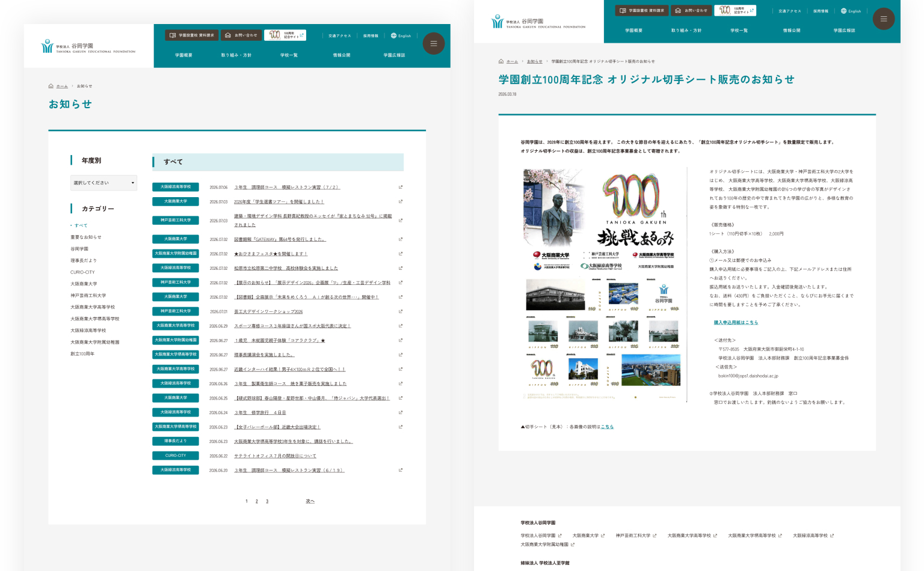This screenshot has height=571, width=924.
Task: Switch to English on right page header
Action: (x=851, y=11)
